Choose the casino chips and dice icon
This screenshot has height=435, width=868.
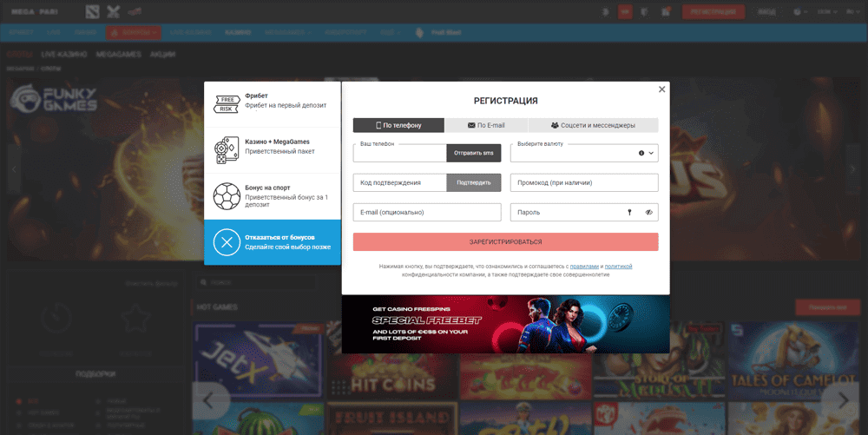(x=227, y=150)
